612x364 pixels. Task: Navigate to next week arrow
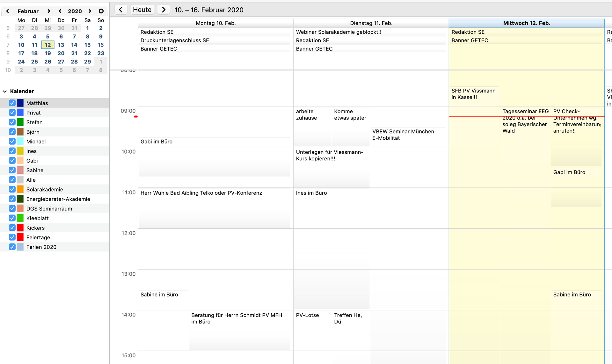[164, 10]
